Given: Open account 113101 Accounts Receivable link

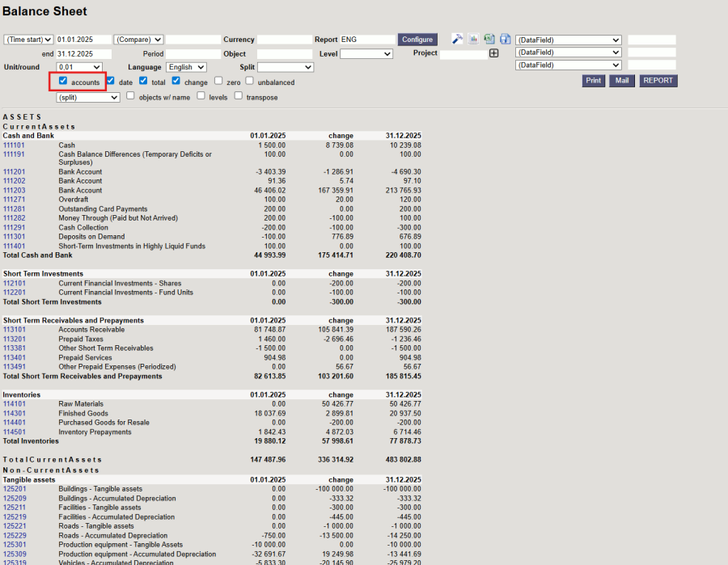Looking at the screenshot, I should tap(14, 330).
